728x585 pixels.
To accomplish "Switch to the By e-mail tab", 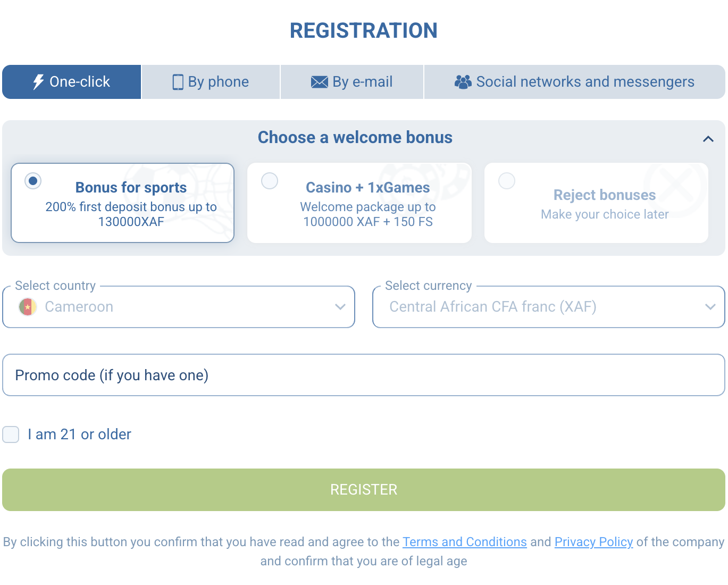I will 352,82.
